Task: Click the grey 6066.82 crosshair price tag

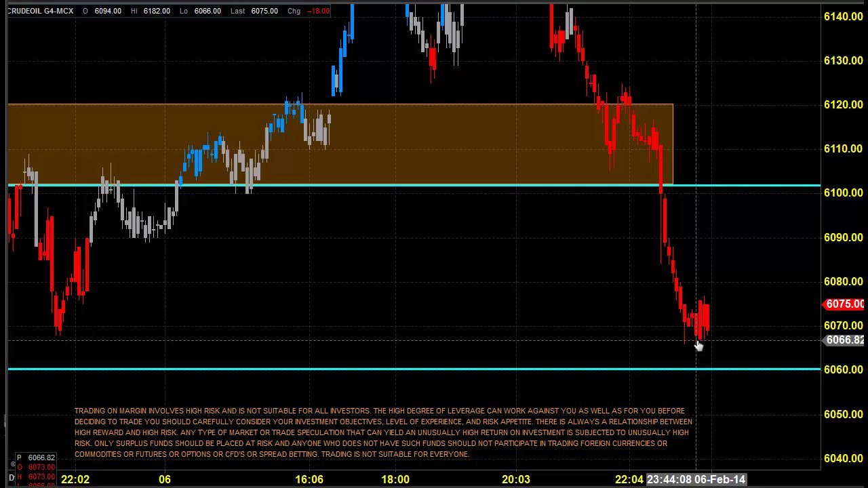Action: point(844,340)
